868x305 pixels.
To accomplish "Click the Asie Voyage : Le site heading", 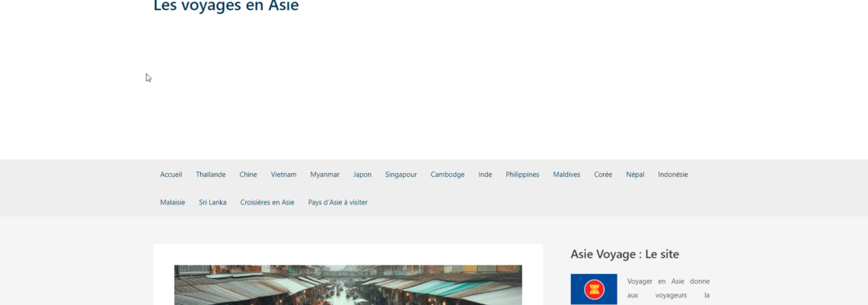I will [625, 255].
